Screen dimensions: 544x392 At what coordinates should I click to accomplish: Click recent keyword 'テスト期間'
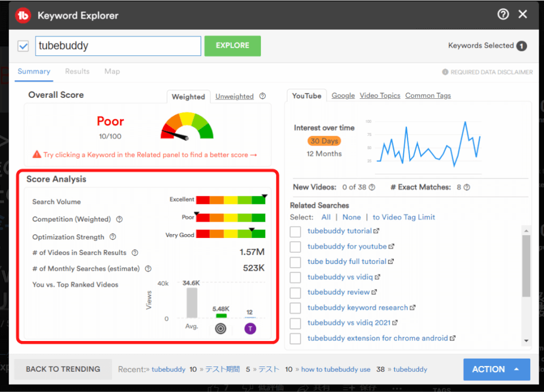(223, 370)
